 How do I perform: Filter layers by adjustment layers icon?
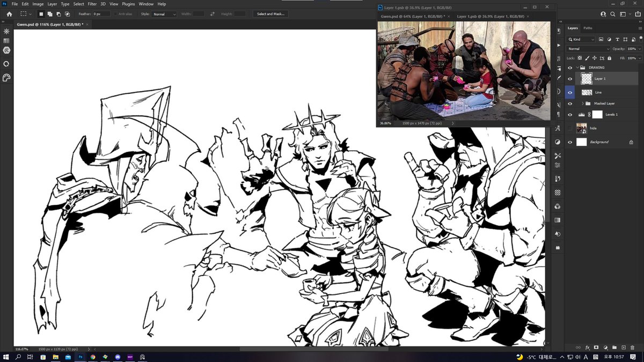click(610, 40)
